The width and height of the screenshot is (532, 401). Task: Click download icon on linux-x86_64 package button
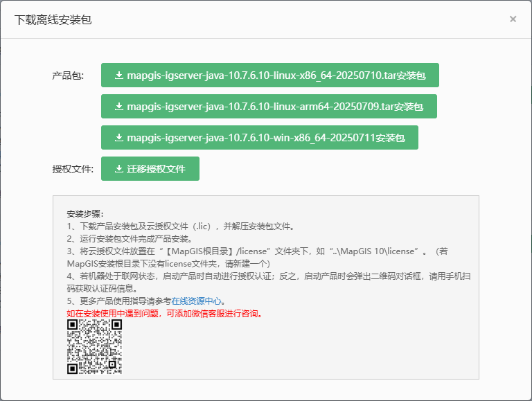point(119,75)
